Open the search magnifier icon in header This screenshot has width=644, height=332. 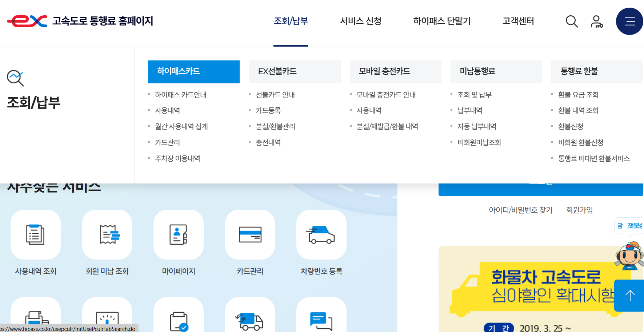[572, 21]
